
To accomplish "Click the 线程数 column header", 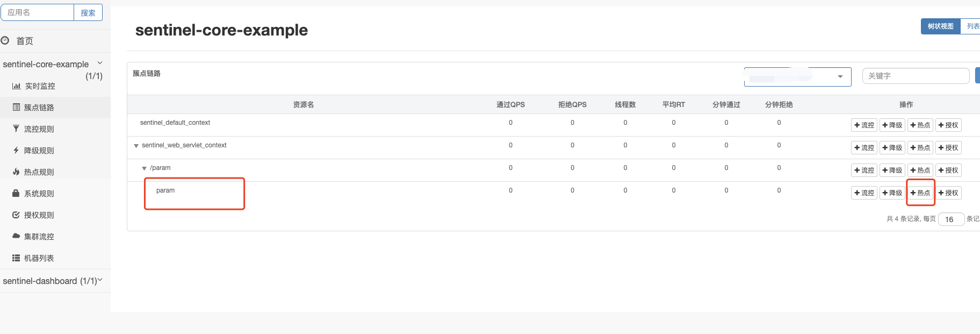I will [x=625, y=104].
